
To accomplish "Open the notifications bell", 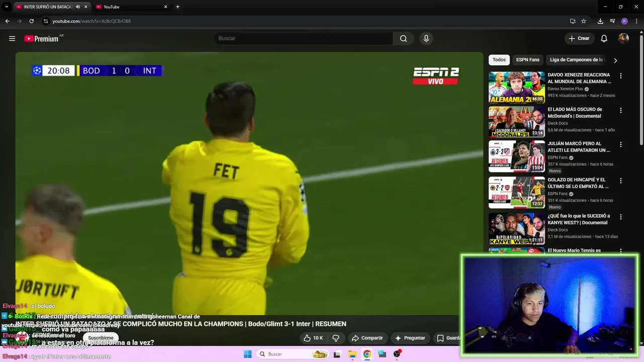I will pos(604,39).
